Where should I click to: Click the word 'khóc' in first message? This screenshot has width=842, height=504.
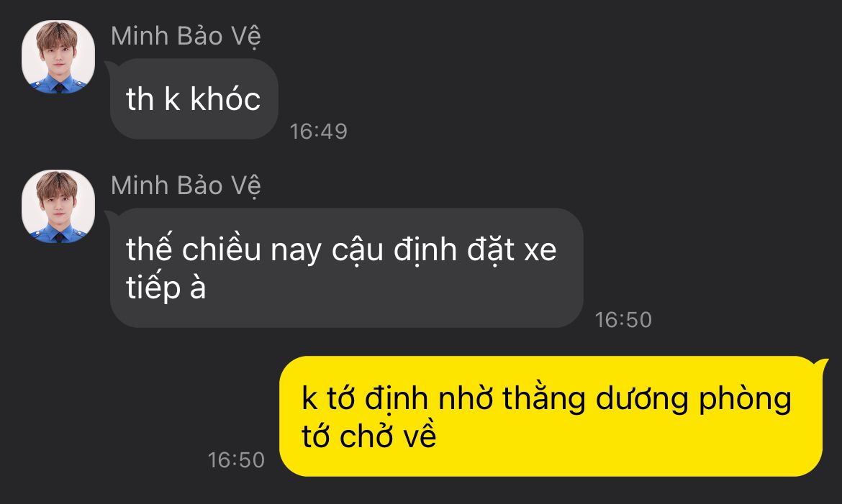click(225, 99)
